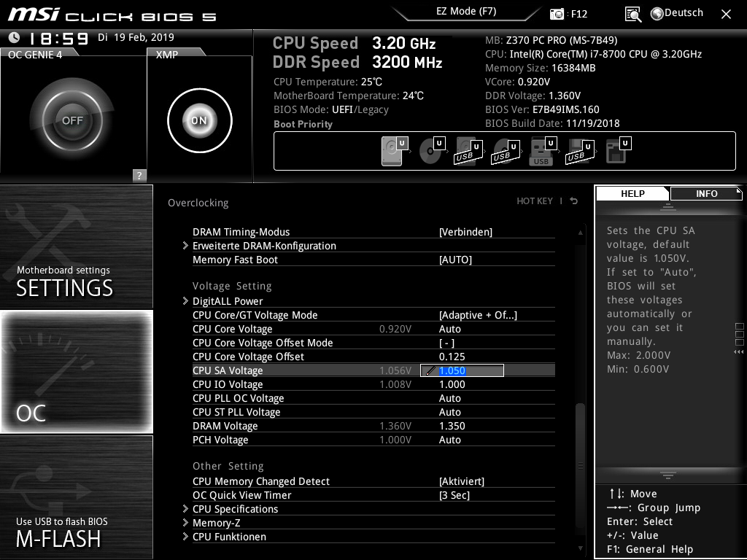The image size is (747, 560).
Task: Click the date Di 19 Feb, 2019
Action: tap(136, 37)
